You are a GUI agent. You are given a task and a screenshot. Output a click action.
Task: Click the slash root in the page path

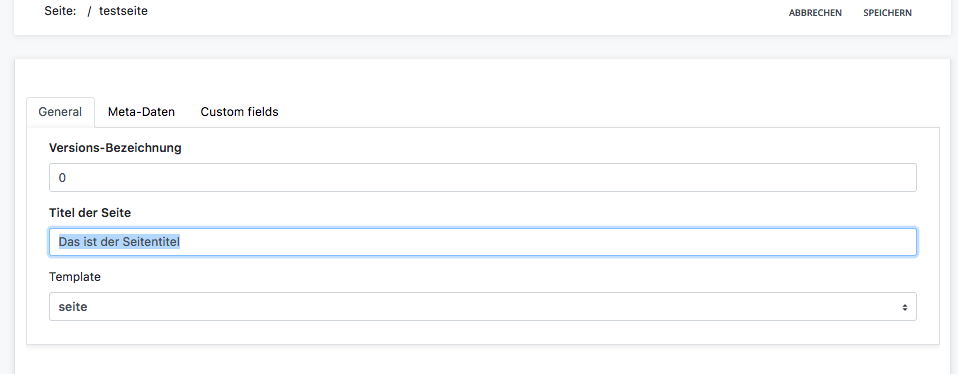pos(89,12)
